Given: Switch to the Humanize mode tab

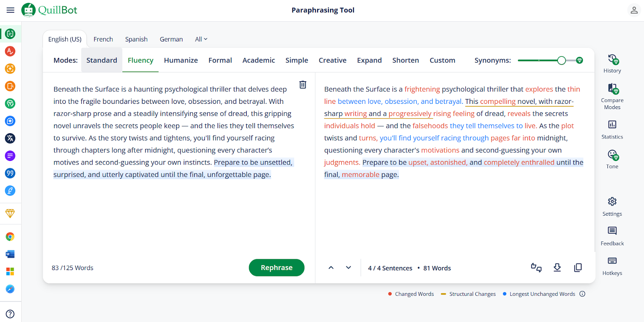Looking at the screenshot, I should click(x=181, y=60).
